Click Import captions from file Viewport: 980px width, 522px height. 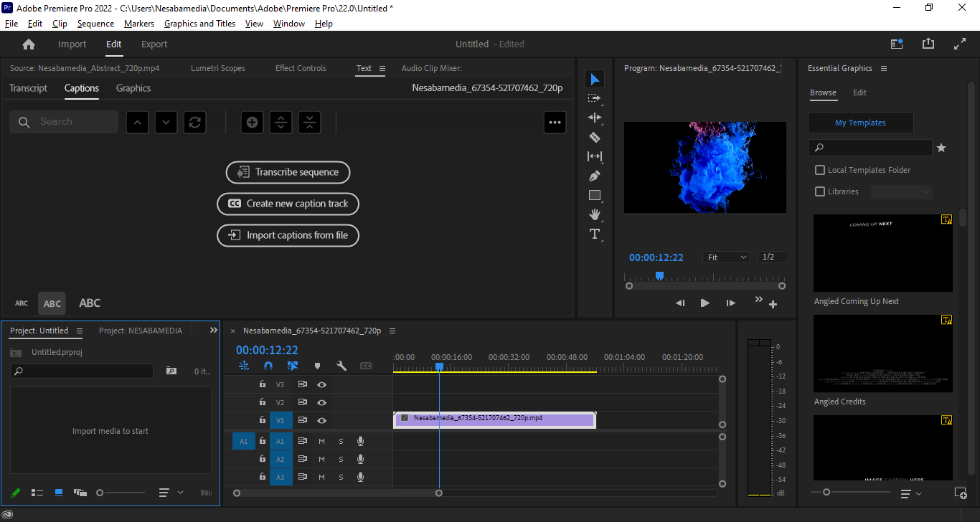(x=288, y=235)
